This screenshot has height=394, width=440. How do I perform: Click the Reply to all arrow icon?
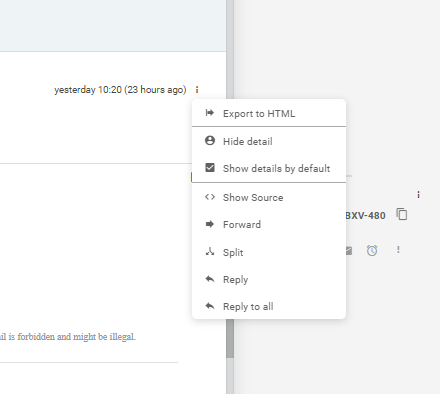pyautogui.click(x=210, y=306)
